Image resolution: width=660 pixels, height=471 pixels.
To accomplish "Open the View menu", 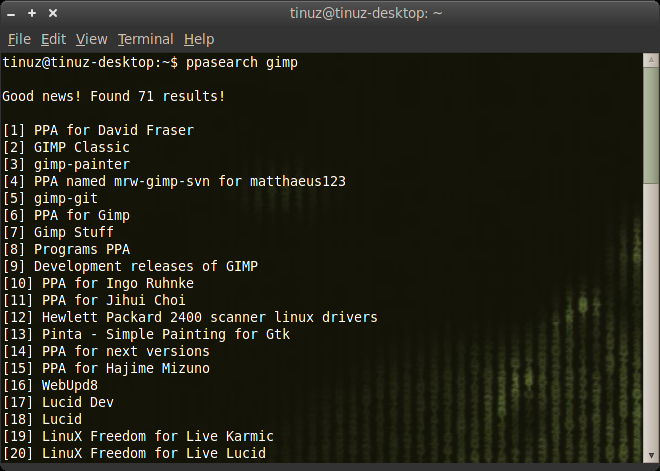I will tap(92, 40).
